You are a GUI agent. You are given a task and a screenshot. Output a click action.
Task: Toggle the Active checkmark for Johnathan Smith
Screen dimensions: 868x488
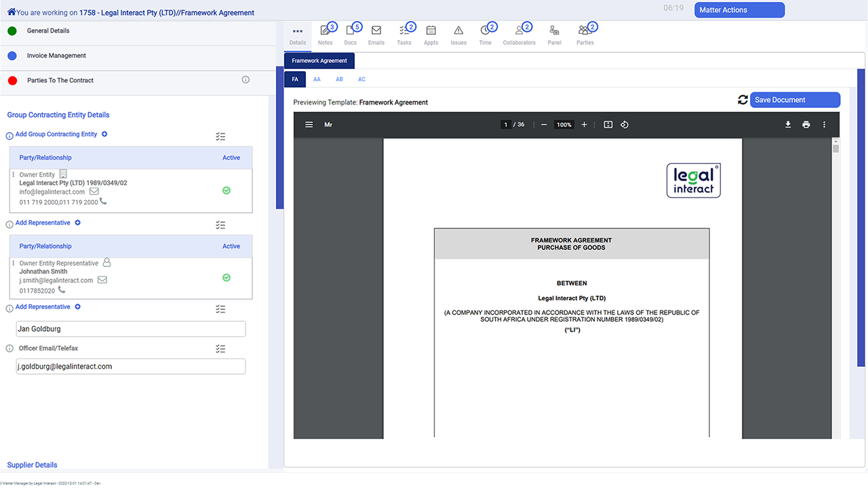[x=226, y=278]
